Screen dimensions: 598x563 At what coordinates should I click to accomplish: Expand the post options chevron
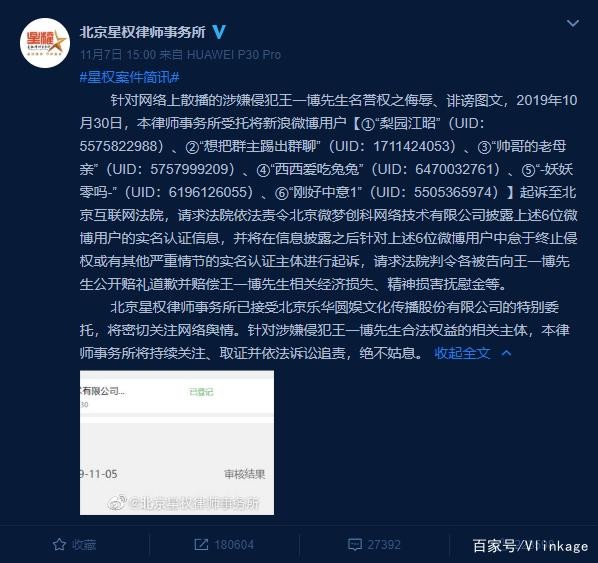tap(572, 24)
